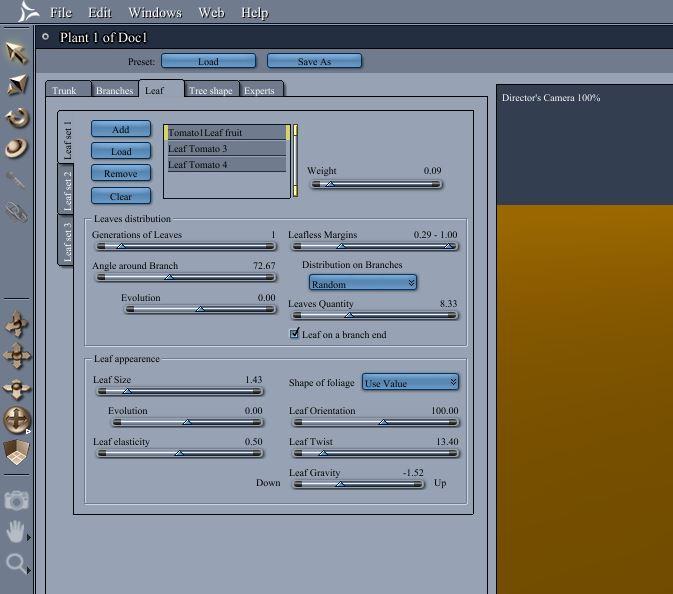Click the Add leaf button
Image resolution: width=673 pixels, height=594 pixels.
[x=121, y=129]
